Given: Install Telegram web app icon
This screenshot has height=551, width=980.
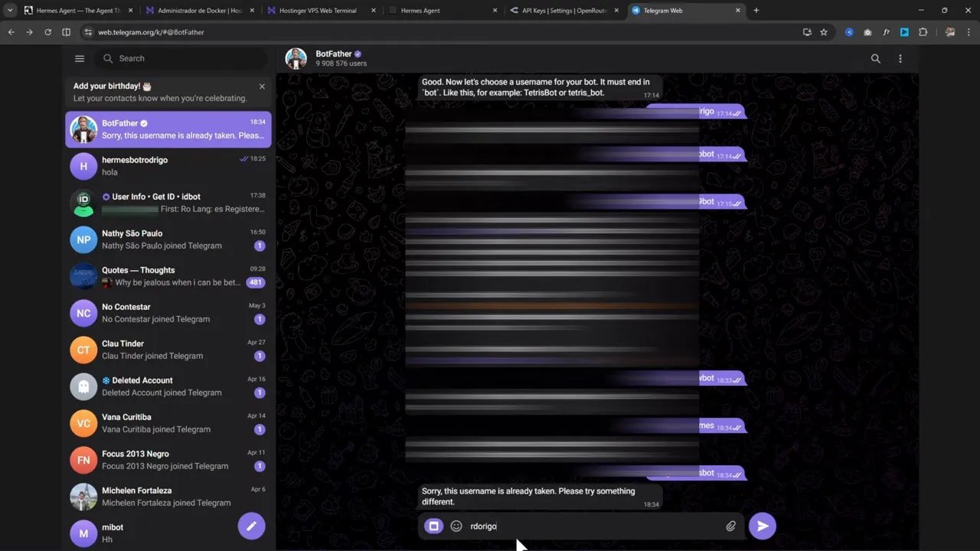Looking at the screenshot, I should (807, 32).
